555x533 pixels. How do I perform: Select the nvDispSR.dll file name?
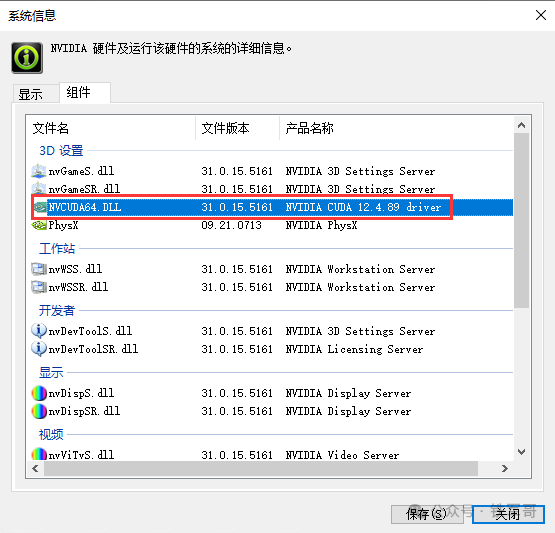point(84,411)
